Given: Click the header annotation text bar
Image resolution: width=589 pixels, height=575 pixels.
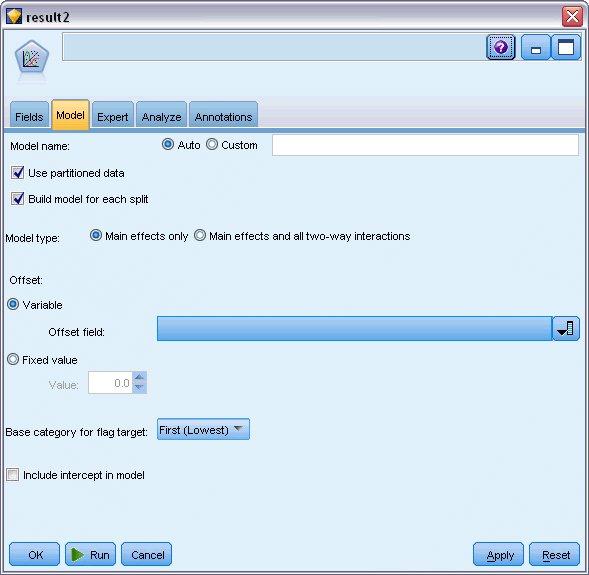Looking at the screenshot, I should 273,47.
